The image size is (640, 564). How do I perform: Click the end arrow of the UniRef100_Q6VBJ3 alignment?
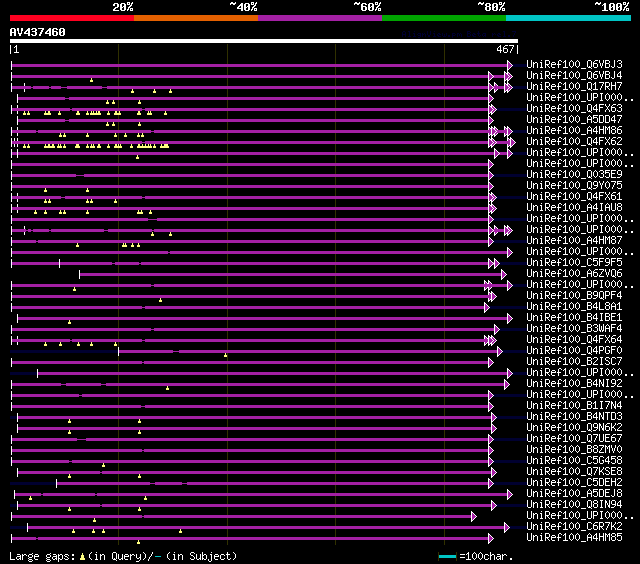(510, 65)
